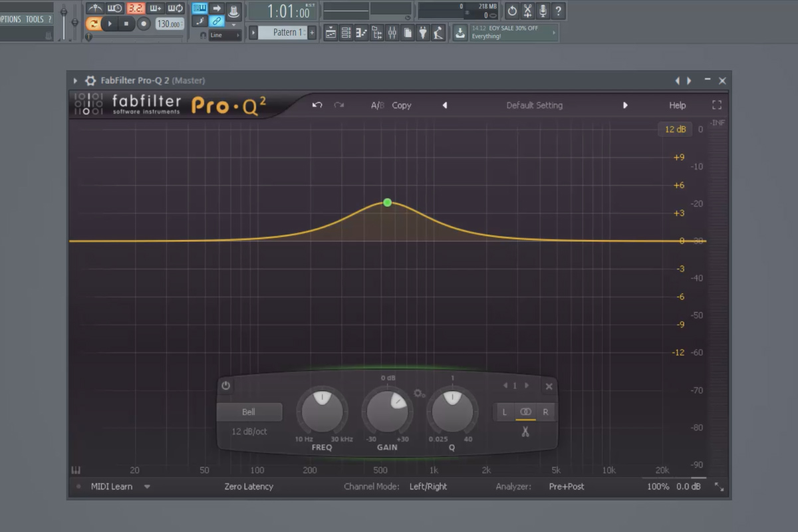Screen dimensions: 798x532
Task: Open the Line snap dropdown in toolbar
Action: (225, 35)
